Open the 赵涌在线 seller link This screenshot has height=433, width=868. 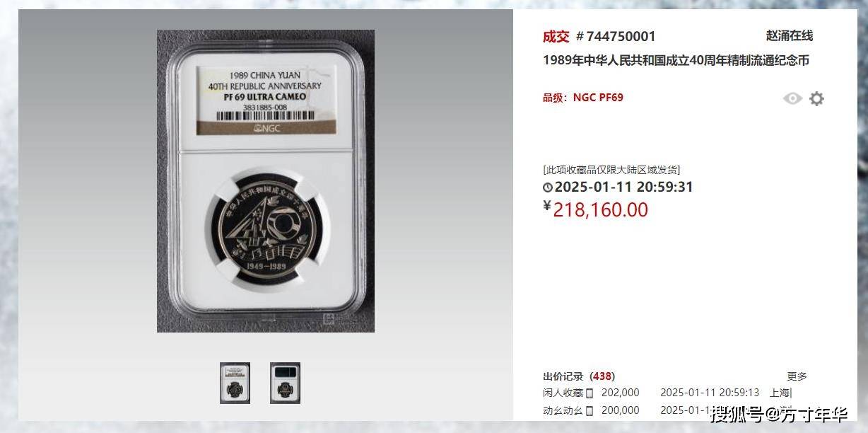click(790, 35)
